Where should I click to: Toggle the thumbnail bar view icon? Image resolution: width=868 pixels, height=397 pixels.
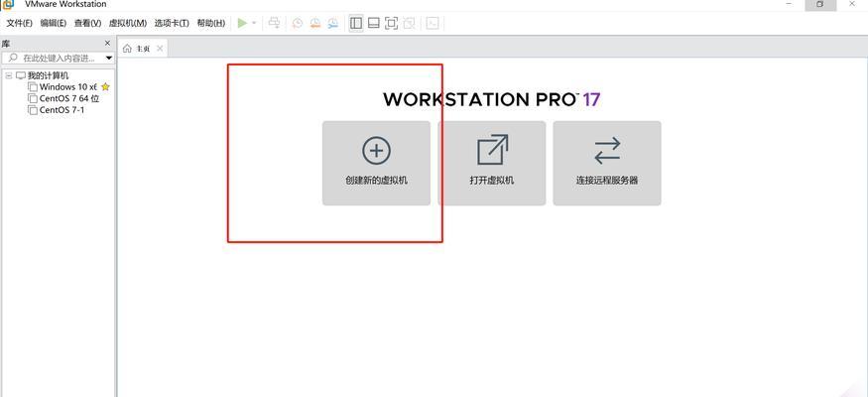[374, 23]
